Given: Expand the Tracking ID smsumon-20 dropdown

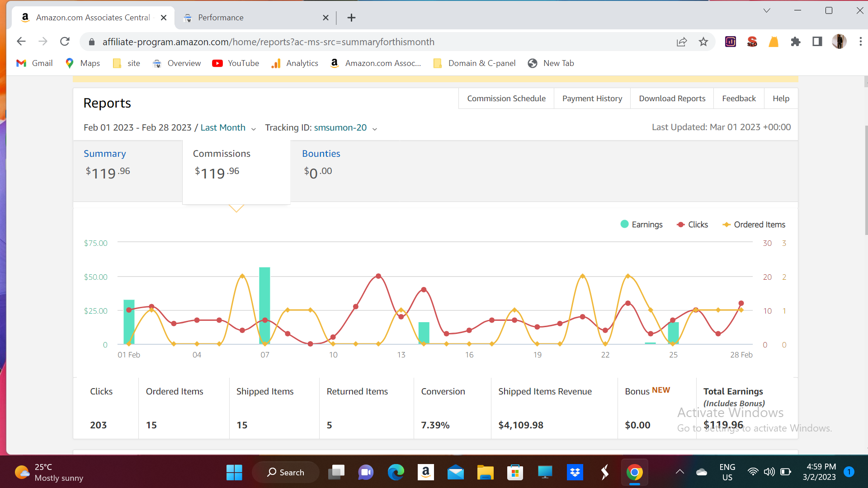Looking at the screenshot, I should 345,128.
